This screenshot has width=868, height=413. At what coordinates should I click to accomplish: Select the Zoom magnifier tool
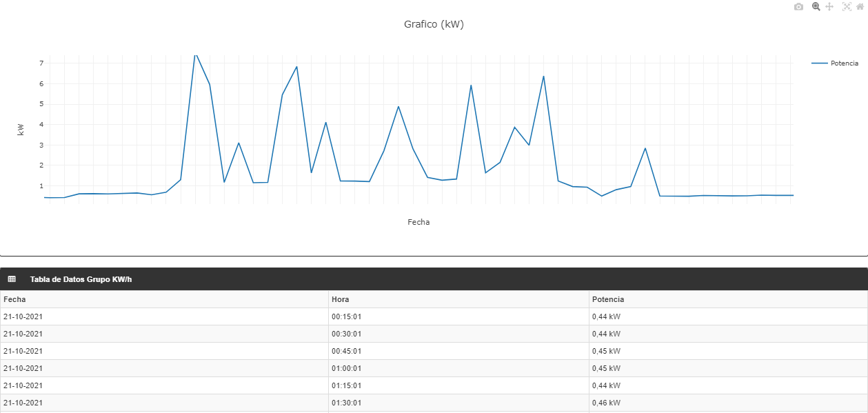816,7
